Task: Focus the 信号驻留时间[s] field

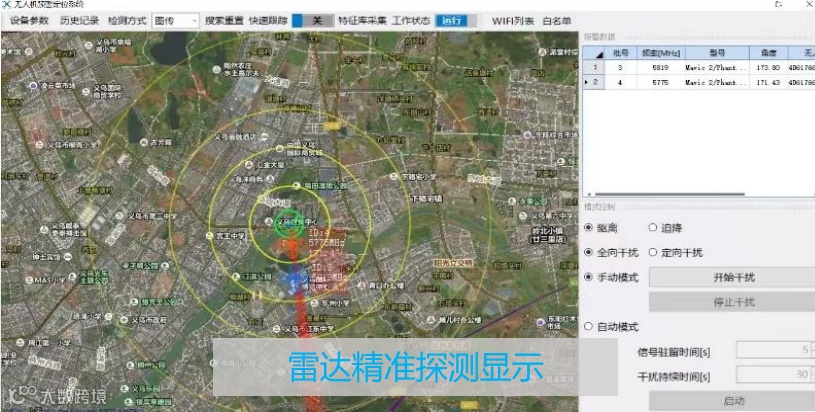Action: [774, 350]
